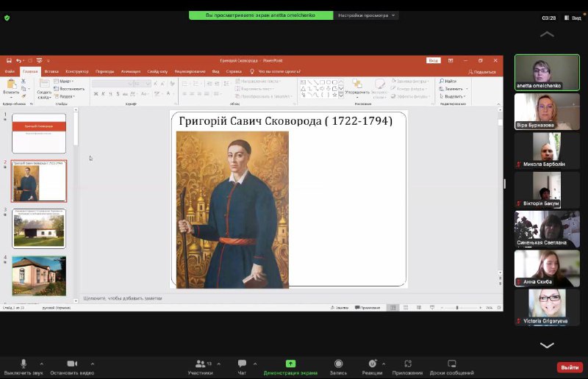This screenshot has height=379, width=588.
Task: Show more participants with down chevron
Action: click(547, 345)
